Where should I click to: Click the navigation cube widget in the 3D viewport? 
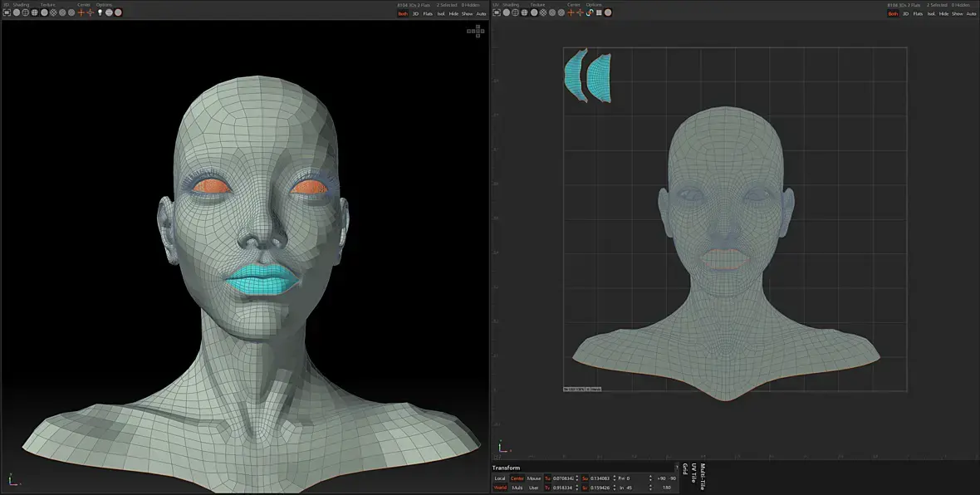(476, 31)
